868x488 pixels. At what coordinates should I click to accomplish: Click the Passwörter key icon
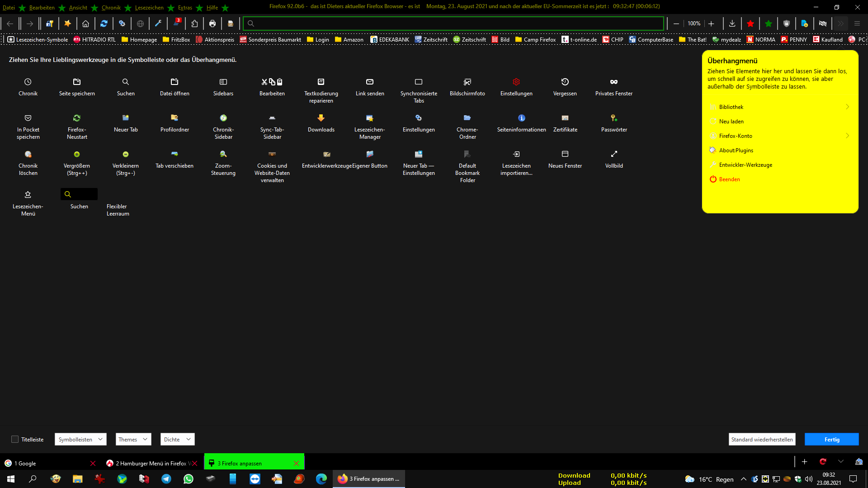(x=613, y=118)
